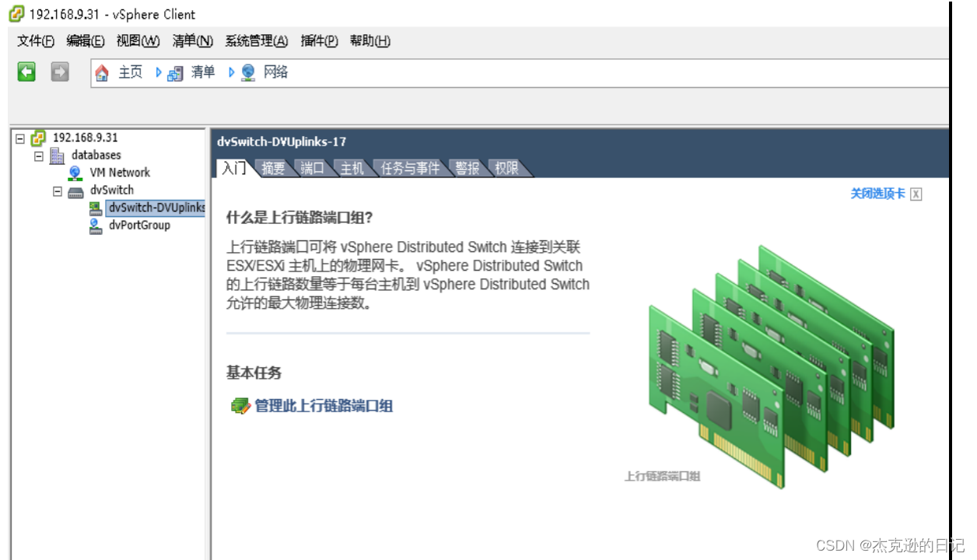Click the X box beside 关闭选项卡
This screenshot has width=977, height=560.
(x=916, y=194)
